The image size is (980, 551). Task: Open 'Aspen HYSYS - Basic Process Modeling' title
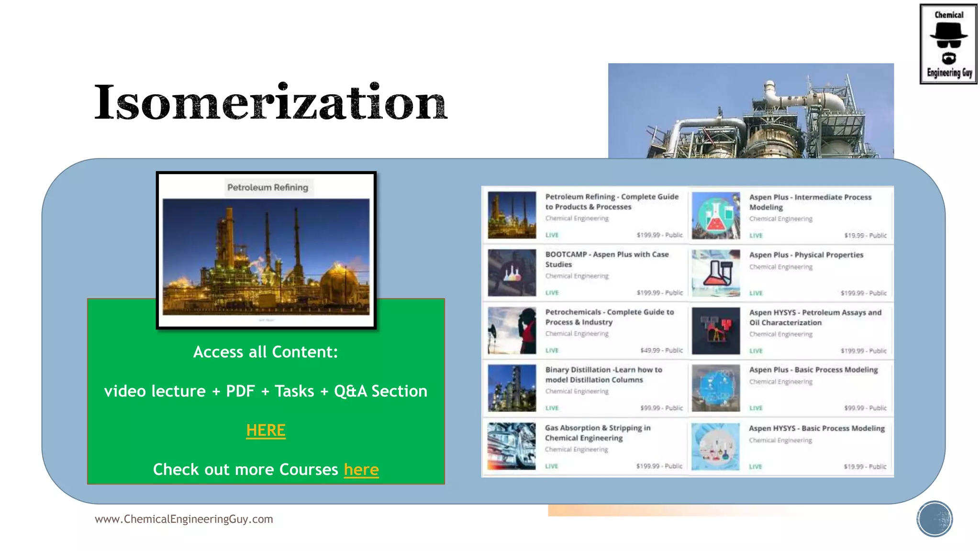coord(816,428)
